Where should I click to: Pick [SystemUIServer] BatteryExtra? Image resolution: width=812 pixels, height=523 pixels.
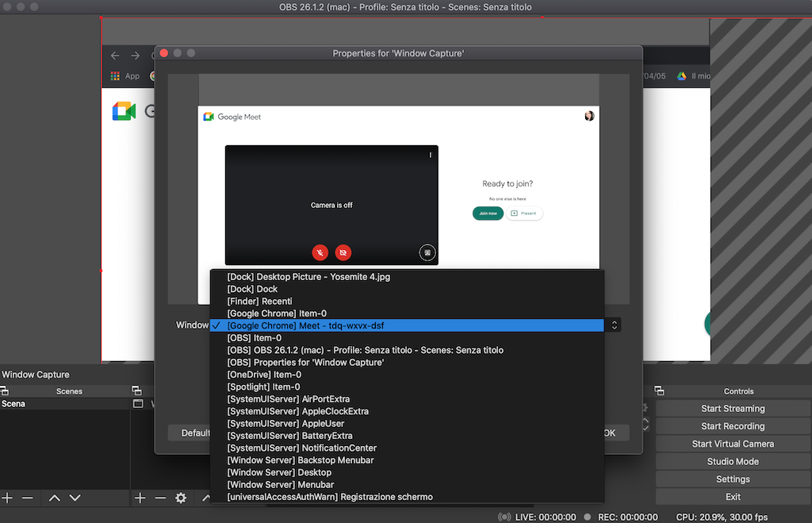407,436
